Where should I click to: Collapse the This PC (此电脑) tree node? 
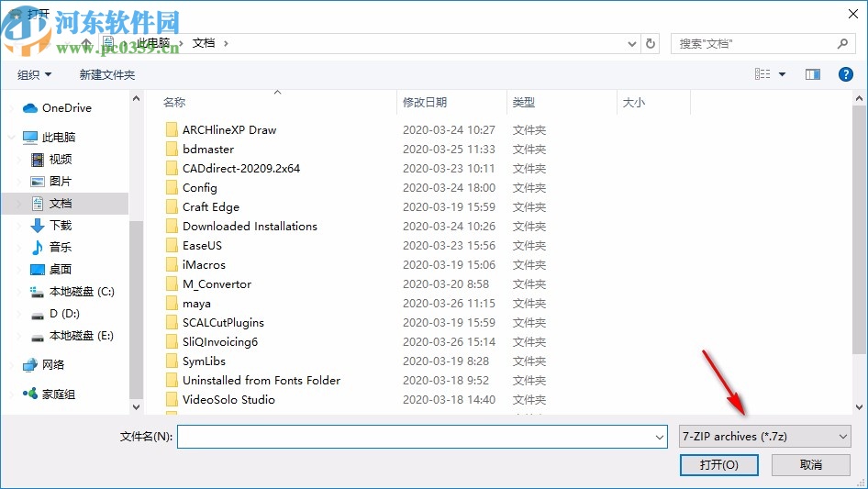(x=11, y=137)
